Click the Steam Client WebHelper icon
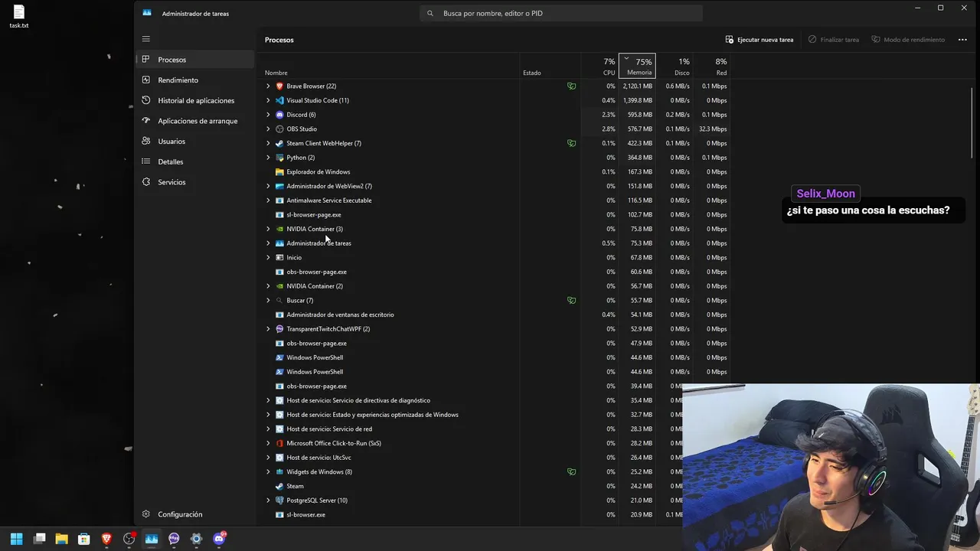 pos(279,143)
